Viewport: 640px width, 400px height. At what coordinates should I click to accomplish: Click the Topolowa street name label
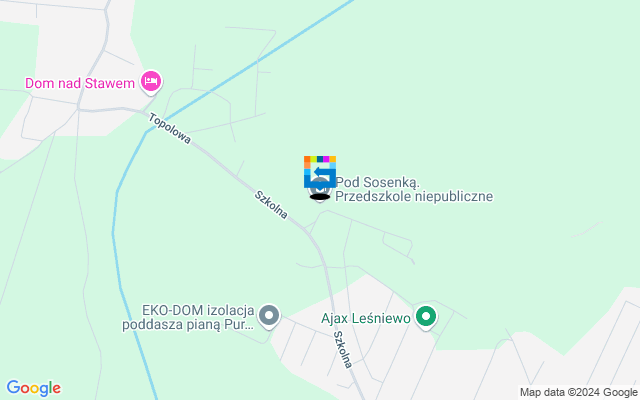169,129
